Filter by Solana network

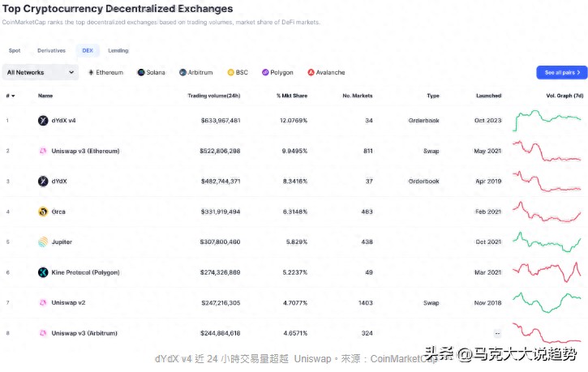151,72
